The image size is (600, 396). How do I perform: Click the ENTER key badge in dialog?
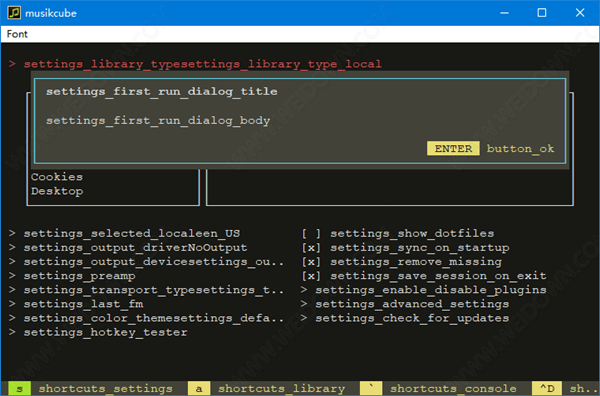453,148
